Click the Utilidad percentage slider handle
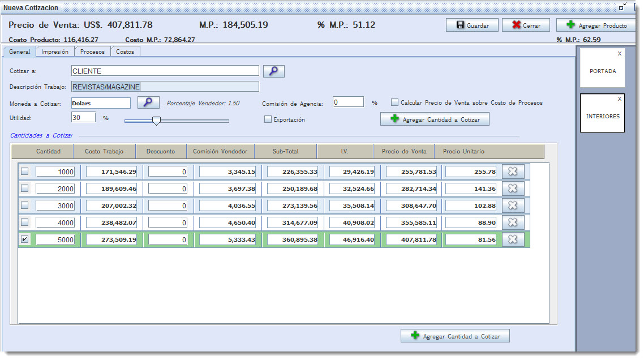644x360 pixels. pos(156,121)
